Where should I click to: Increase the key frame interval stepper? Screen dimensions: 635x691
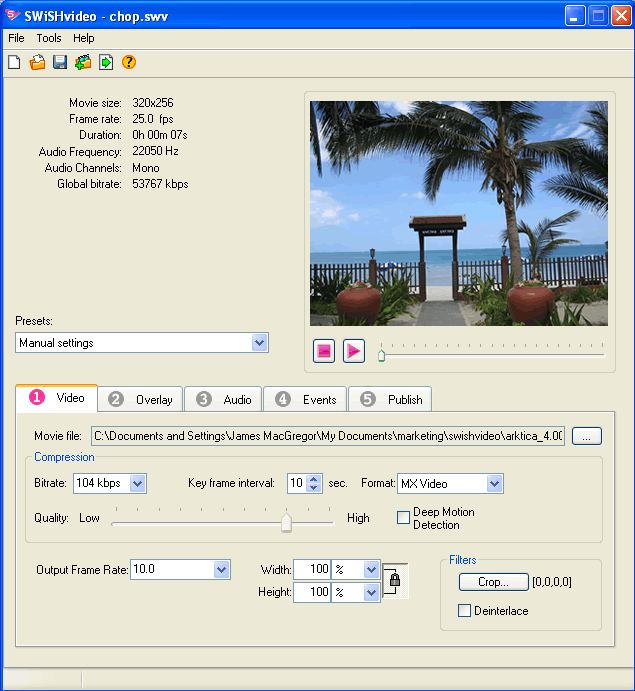point(314,479)
